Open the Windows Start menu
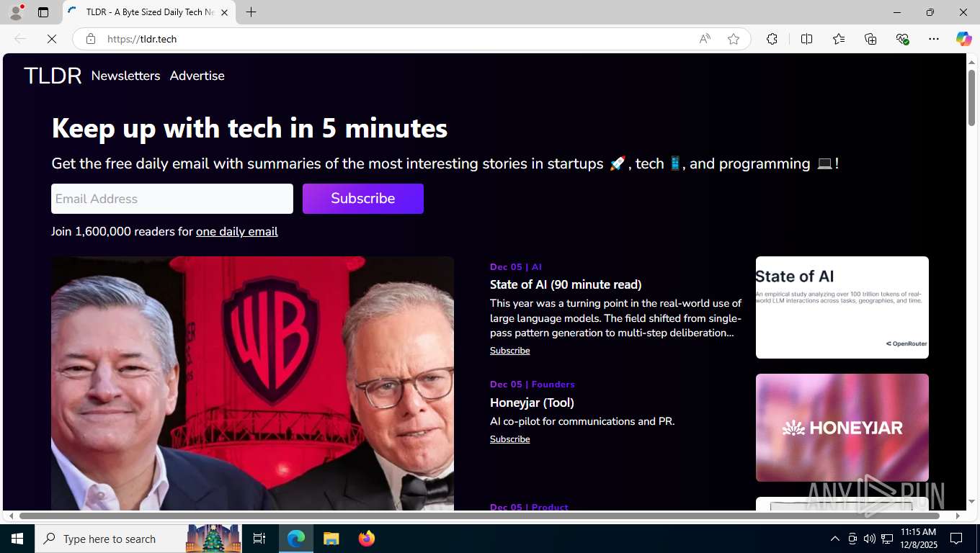Viewport: 980px width, 553px height. 17,539
